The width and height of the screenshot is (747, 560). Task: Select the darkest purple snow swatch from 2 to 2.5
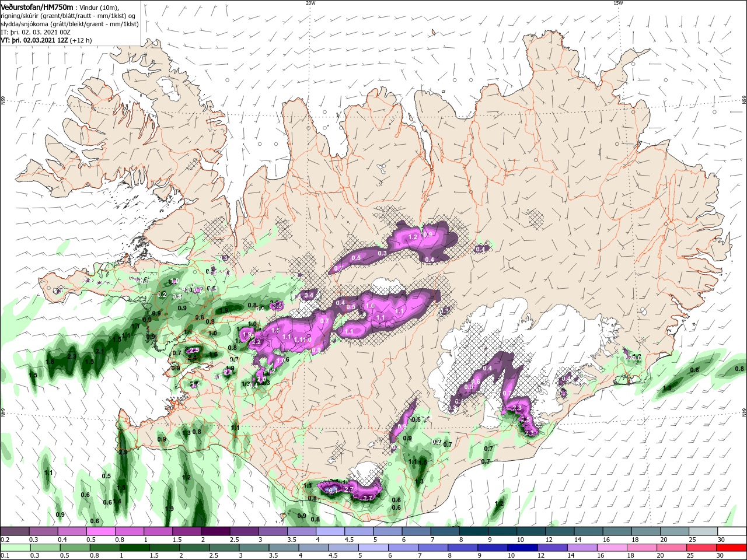tap(215, 531)
